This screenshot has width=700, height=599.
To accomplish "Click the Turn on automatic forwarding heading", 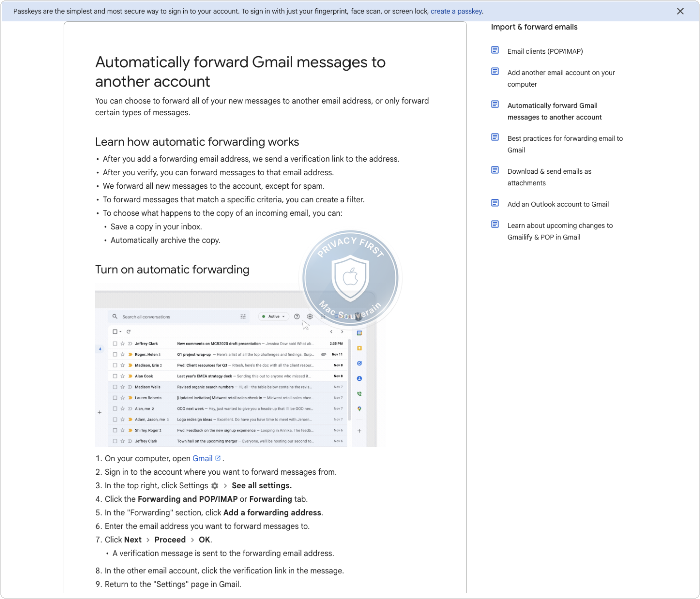I will (x=172, y=270).
